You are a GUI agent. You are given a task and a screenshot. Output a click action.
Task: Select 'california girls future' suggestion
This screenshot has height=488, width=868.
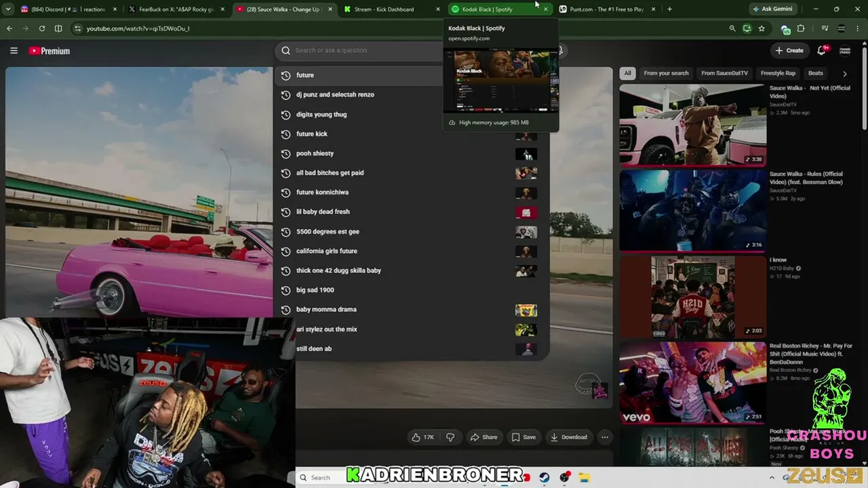point(412,251)
